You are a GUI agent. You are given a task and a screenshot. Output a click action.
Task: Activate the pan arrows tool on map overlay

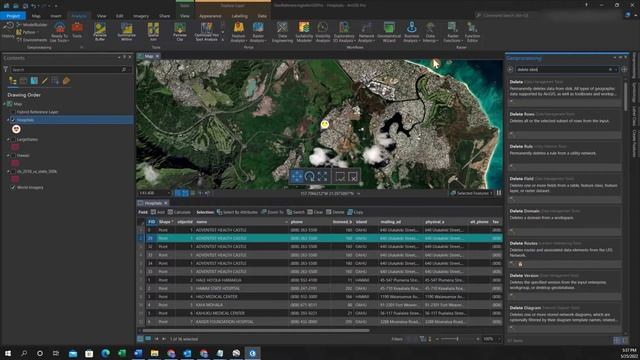pyautogui.click(x=297, y=176)
